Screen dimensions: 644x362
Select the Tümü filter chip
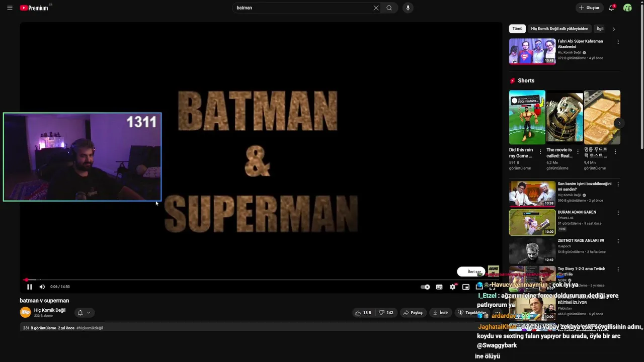(x=517, y=29)
